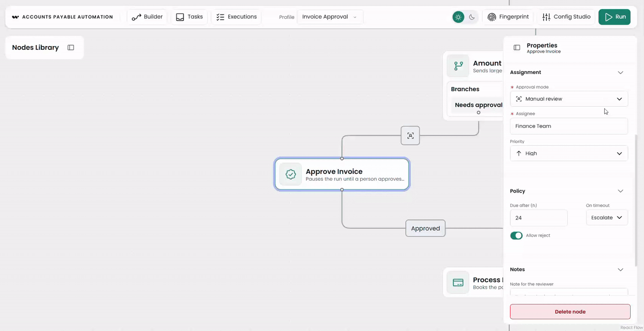Click the Approve Invoice badge-check icon
Screen dimensions: 644x331
point(291,174)
